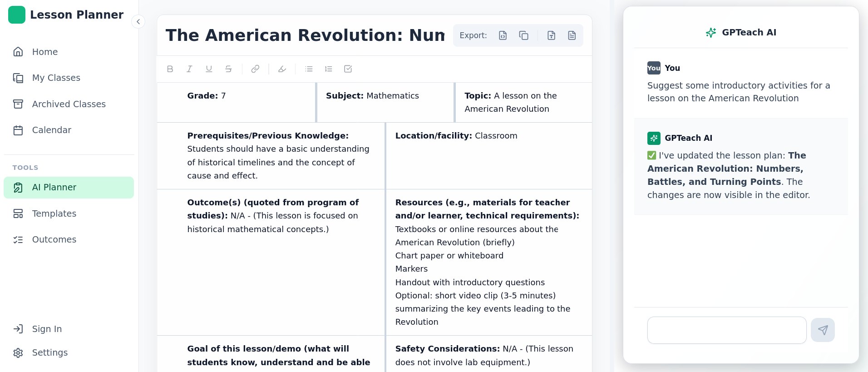Screen dimensions: 868x372
Task: Copy lesson plan with the duplicate-pages icon
Action: coord(523,35)
